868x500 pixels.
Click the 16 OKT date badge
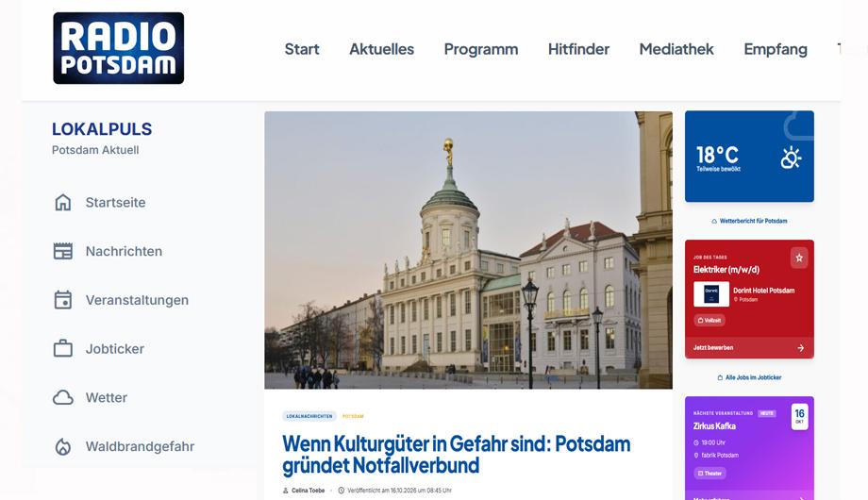(x=799, y=416)
